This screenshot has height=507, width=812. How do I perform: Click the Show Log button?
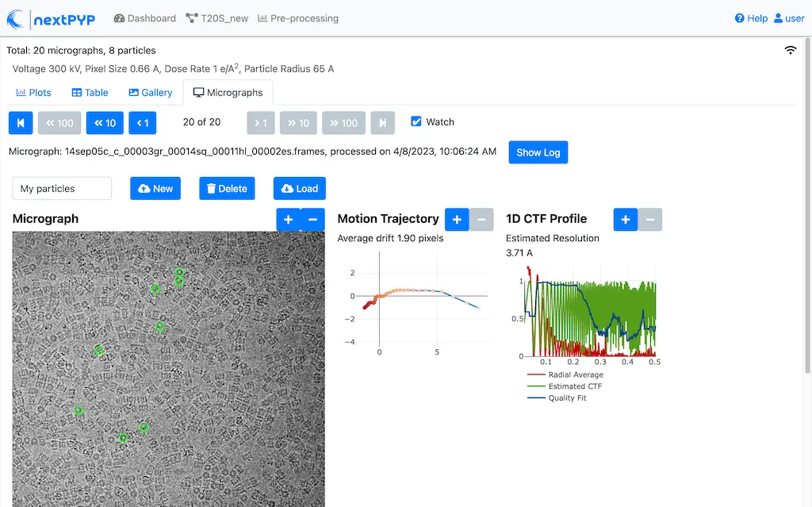[x=538, y=152]
